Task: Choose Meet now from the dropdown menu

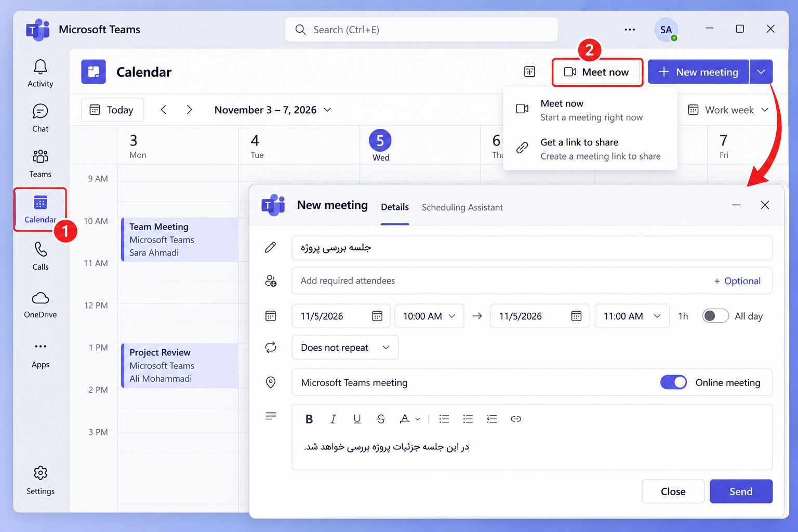Action: pos(590,110)
